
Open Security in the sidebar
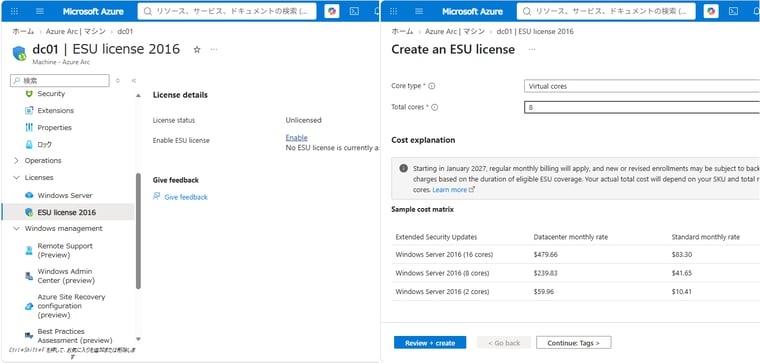[x=51, y=94]
